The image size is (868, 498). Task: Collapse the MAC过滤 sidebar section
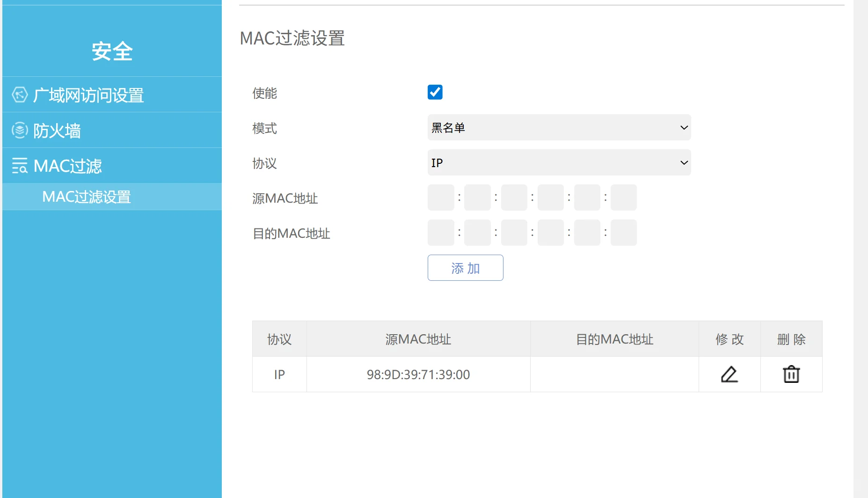click(x=112, y=166)
